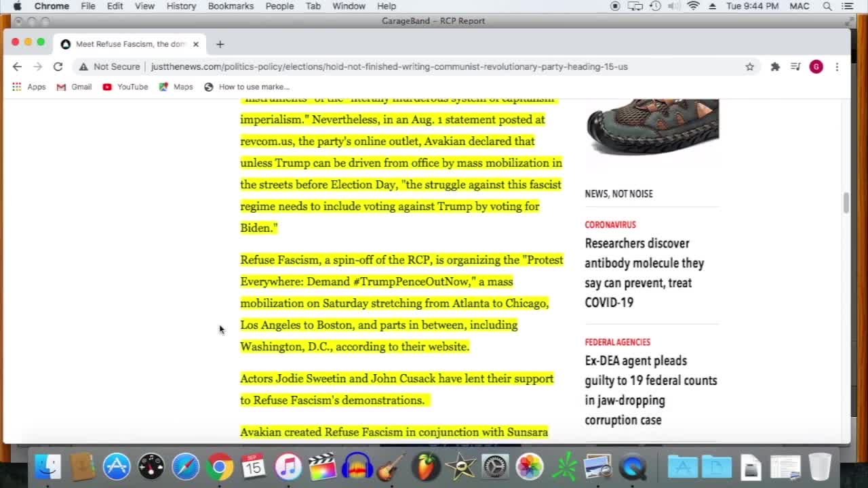Open Trash in the Dock
The width and height of the screenshot is (868, 488).
[820, 466]
